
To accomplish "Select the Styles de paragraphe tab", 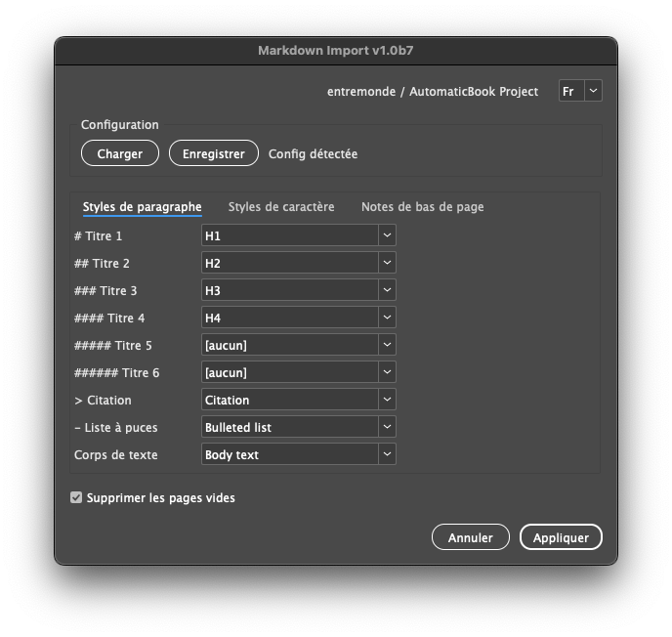I will (x=143, y=206).
